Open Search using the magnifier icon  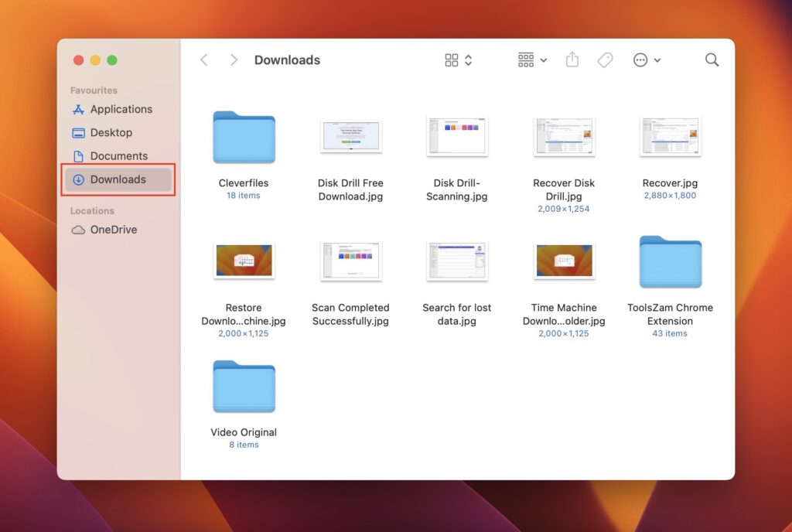click(x=711, y=60)
